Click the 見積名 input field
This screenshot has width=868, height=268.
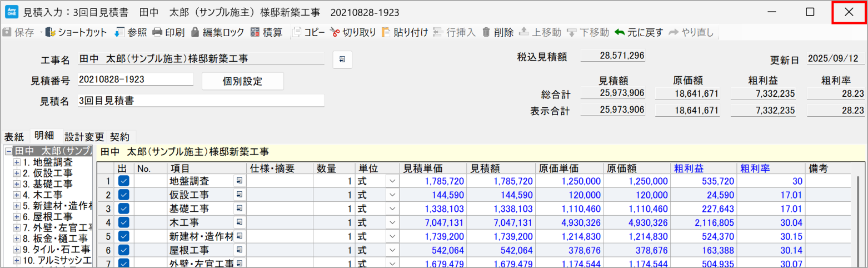[201, 101]
